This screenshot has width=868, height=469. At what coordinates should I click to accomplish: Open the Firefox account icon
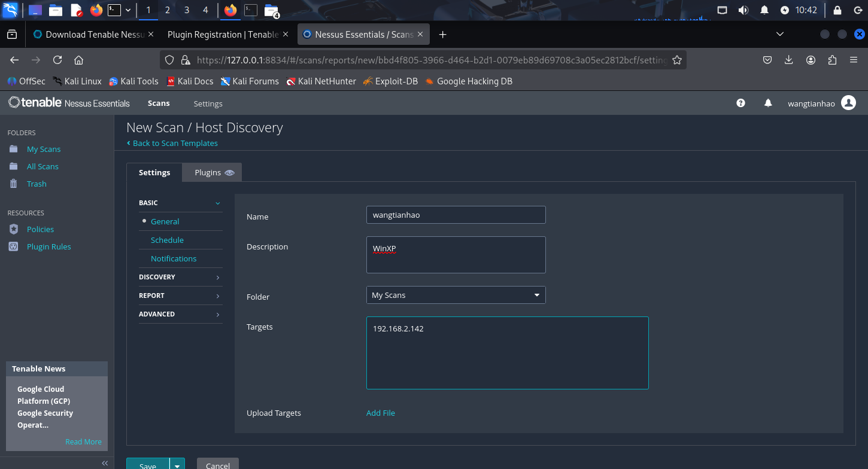[x=811, y=60]
